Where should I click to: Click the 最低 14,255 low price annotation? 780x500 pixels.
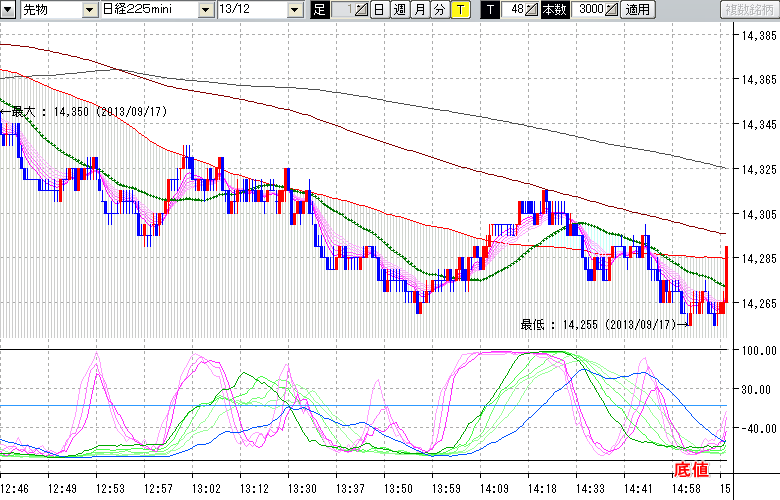(598, 324)
